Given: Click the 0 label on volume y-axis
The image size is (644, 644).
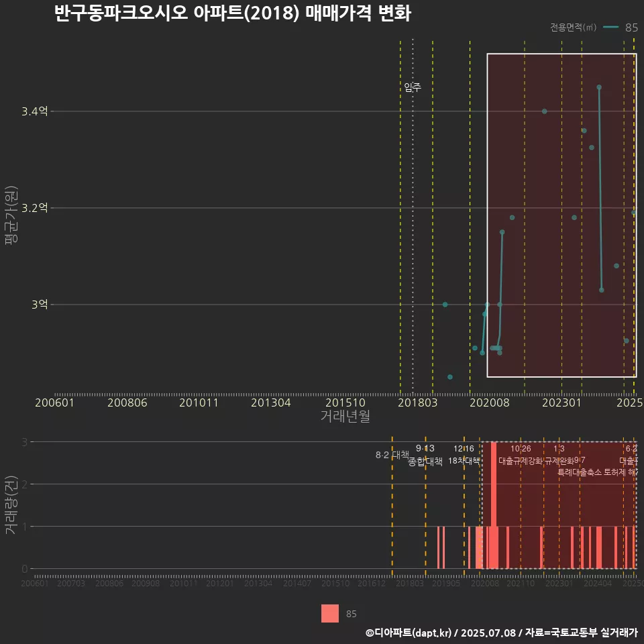Looking at the screenshot, I should [25, 569].
